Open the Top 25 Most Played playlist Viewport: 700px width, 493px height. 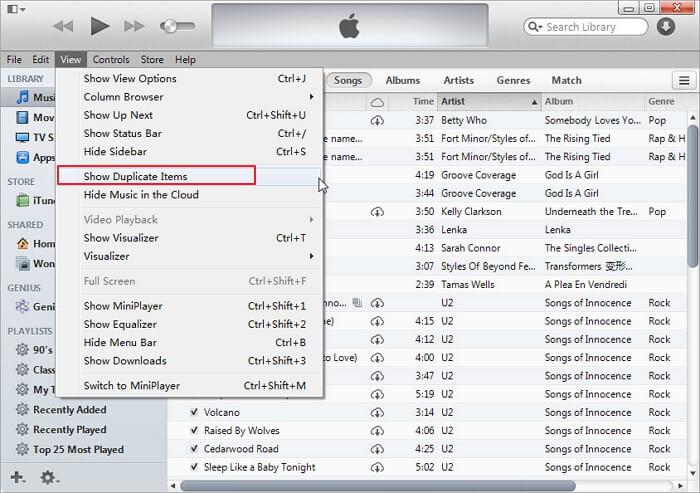(79, 450)
